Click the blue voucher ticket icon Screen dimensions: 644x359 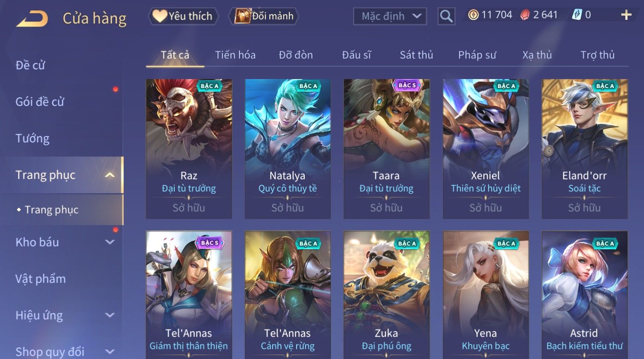(x=577, y=15)
